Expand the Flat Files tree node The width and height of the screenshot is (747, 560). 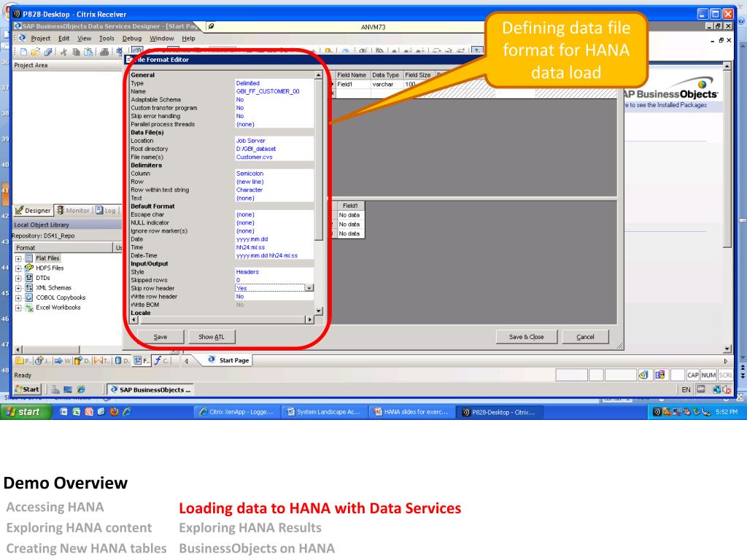click(18, 259)
